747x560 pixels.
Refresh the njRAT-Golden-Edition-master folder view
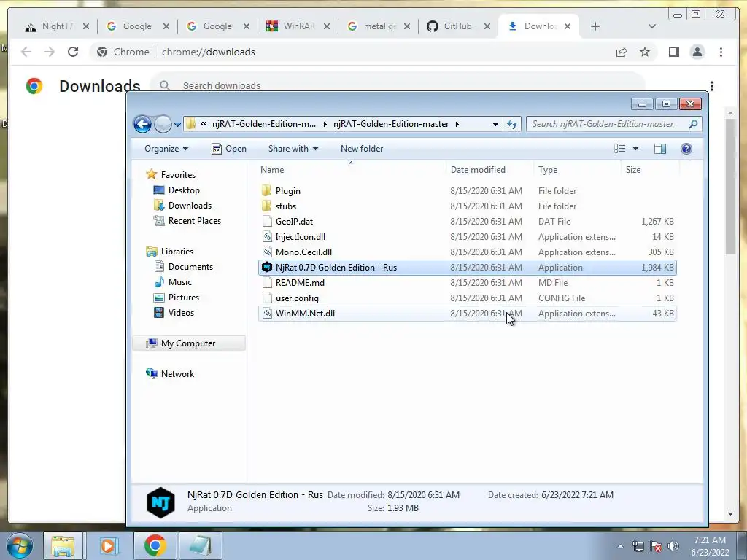point(512,124)
